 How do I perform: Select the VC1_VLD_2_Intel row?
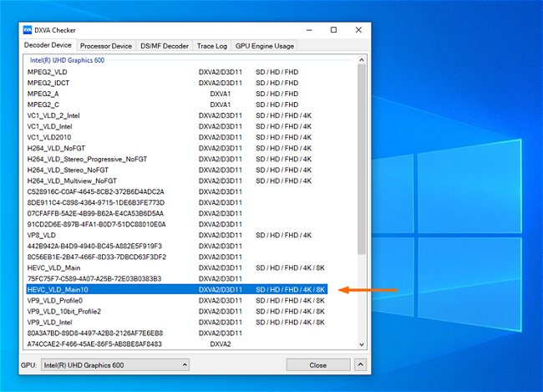point(176,115)
